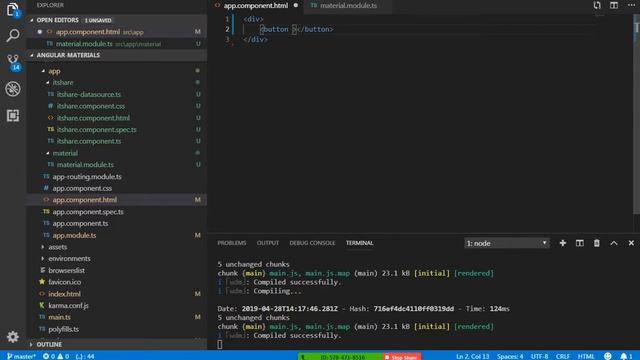
Task: Split the terminal panel
Action: click(x=579, y=243)
